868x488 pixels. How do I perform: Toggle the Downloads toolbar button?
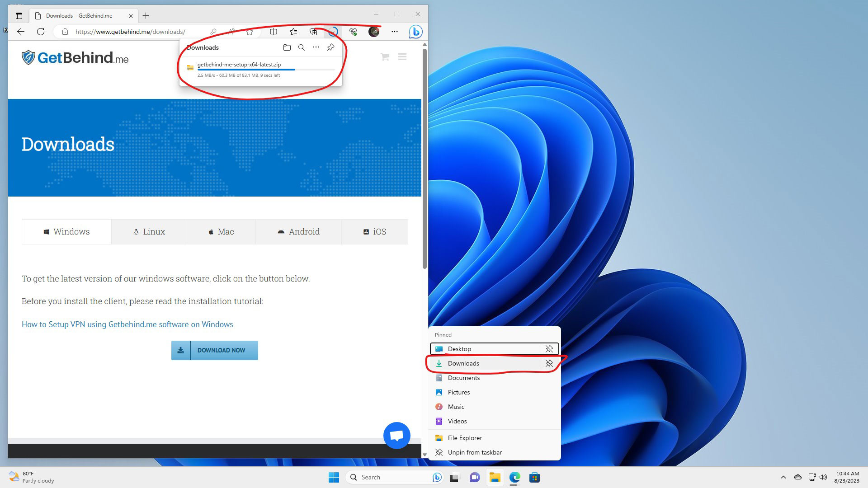pyautogui.click(x=333, y=32)
